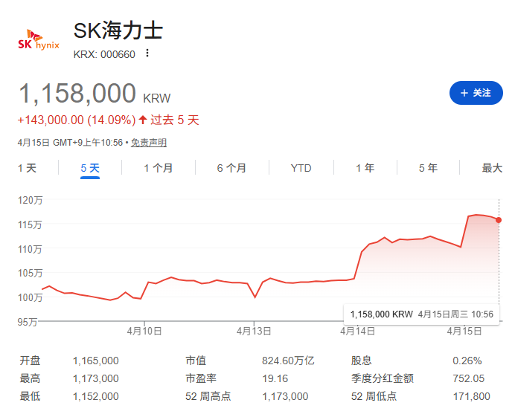Click the red endpoint dot on the chart
Image resolution: width=515 pixels, height=420 pixels.
pyautogui.click(x=498, y=220)
